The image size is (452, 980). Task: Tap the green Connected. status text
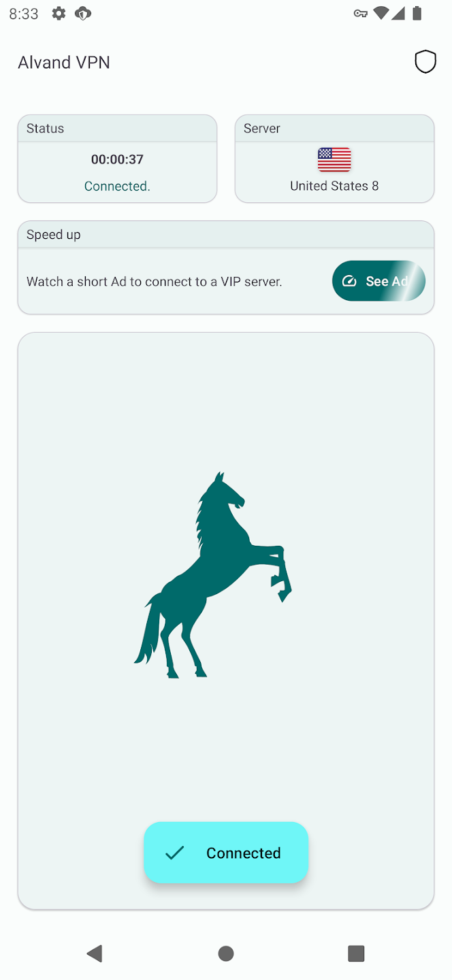(x=117, y=186)
